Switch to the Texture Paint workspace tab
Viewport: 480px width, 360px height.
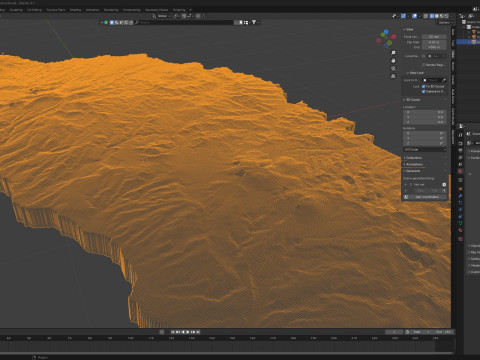pos(56,10)
